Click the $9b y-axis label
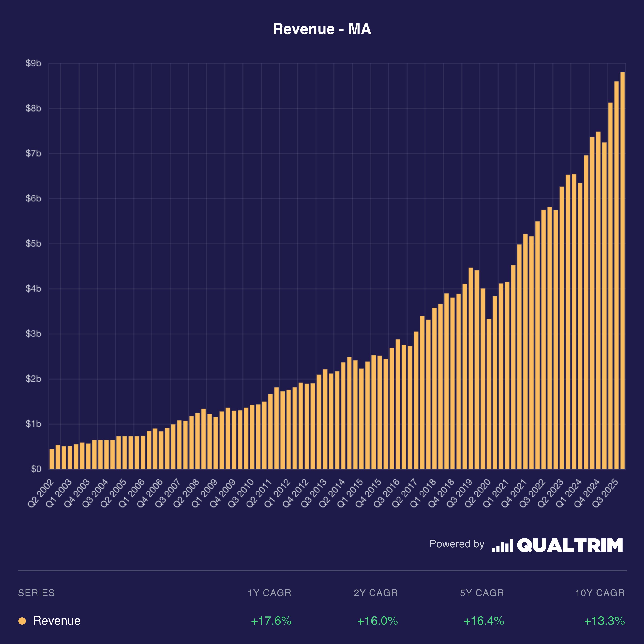 coord(33,63)
